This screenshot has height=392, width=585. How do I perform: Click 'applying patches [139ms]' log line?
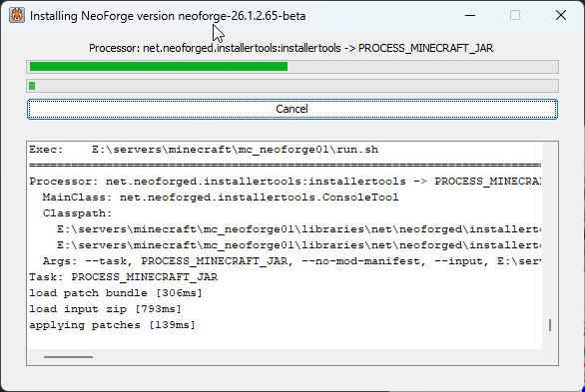[112, 325]
